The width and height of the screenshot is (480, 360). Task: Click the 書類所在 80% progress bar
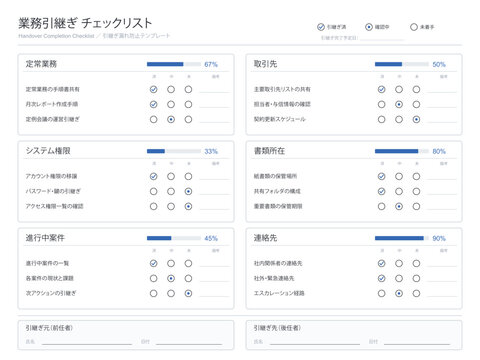(402, 151)
